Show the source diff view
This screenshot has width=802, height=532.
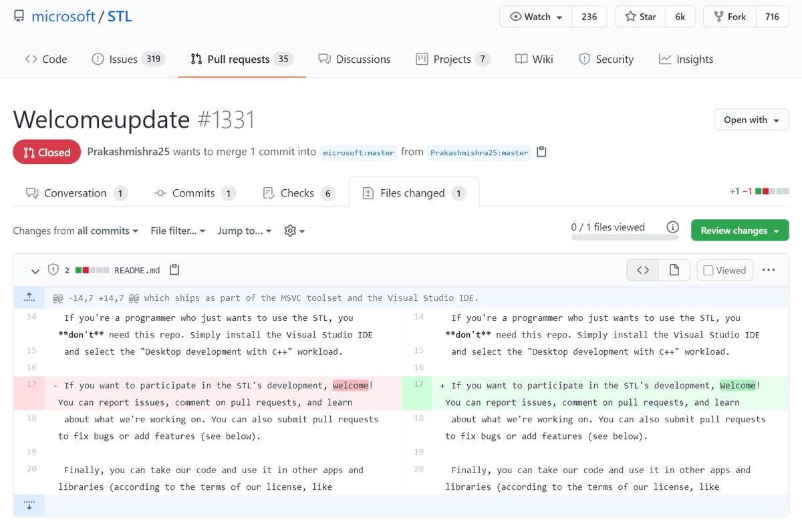point(643,270)
